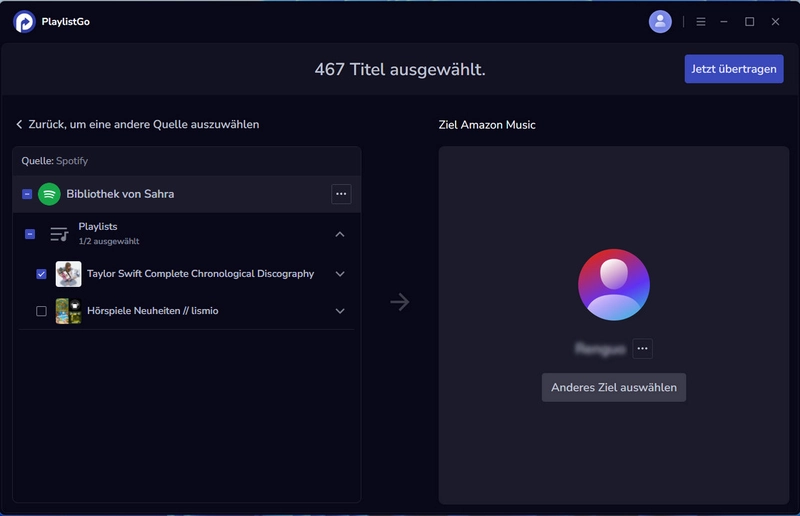Viewport: 800px width, 516px height.
Task: Click the Ziel Amazon Music label
Action: pyautogui.click(x=487, y=125)
